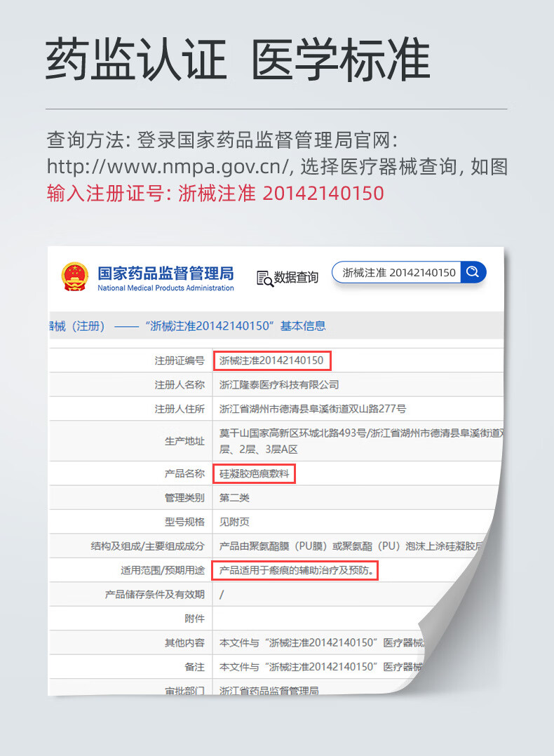Click the 药监认证 医学标准 headline
The image size is (554, 756).
click(238, 60)
